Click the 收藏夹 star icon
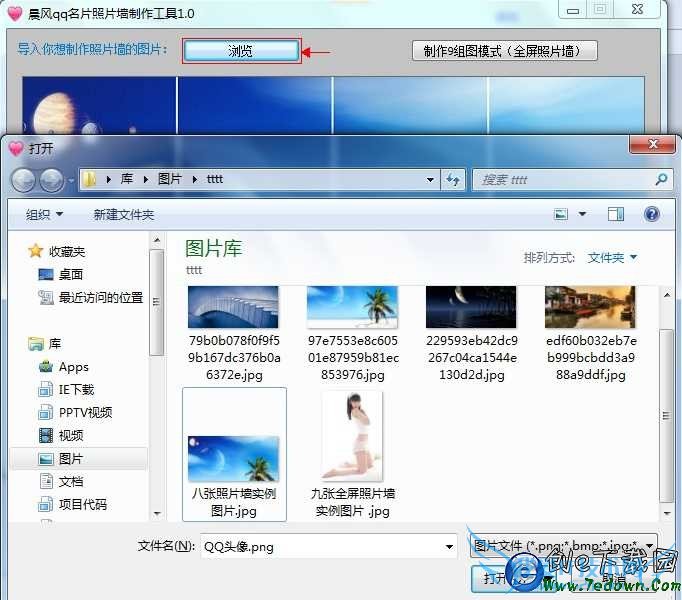The image size is (682, 600). (x=35, y=251)
